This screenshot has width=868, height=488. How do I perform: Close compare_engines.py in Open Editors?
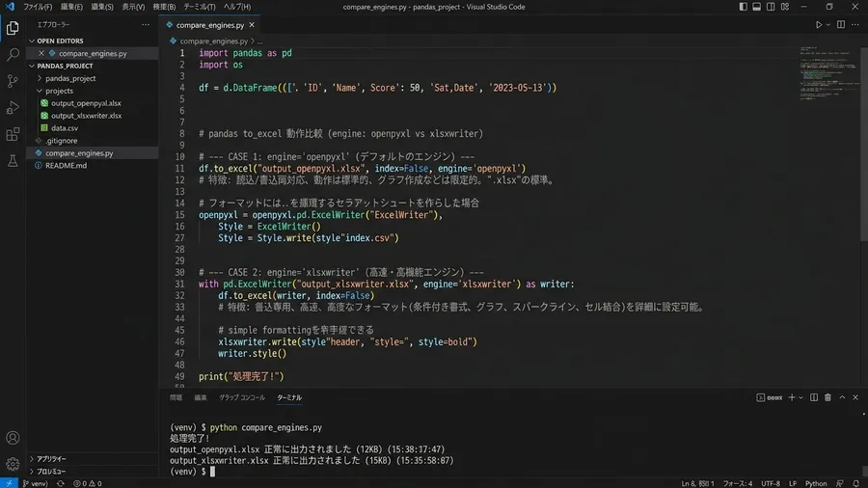[x=41, y=53]
